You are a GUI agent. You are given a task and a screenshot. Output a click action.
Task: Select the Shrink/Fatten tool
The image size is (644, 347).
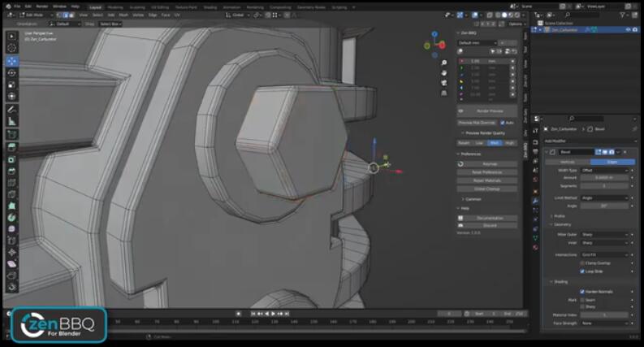11,252
